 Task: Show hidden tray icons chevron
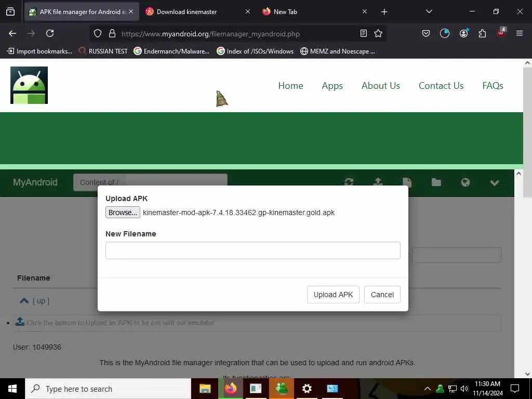[428, 389]
